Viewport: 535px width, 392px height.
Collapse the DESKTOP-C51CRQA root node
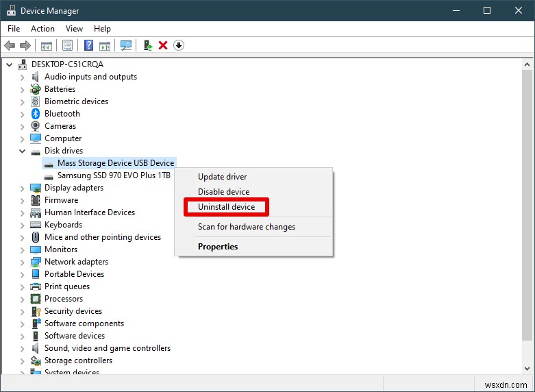[x=9, y=64]
